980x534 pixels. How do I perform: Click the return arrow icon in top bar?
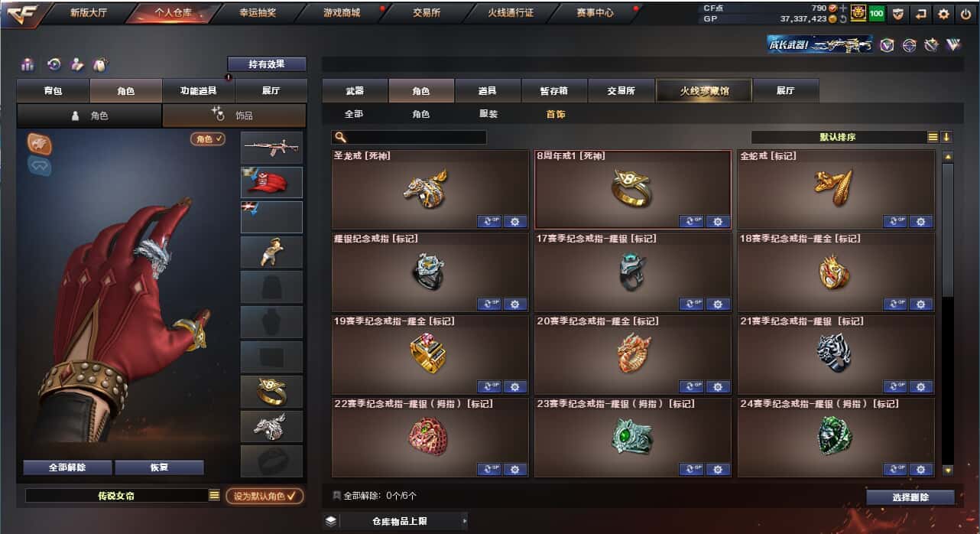pyautogui.click(x=920, y=14)
